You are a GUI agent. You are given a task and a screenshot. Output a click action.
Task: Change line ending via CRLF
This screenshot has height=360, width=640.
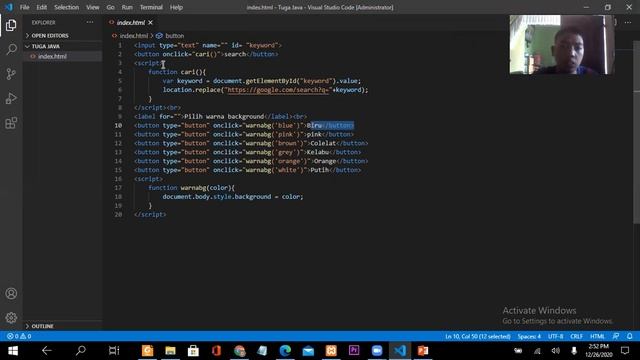click(x=576, y=336)
